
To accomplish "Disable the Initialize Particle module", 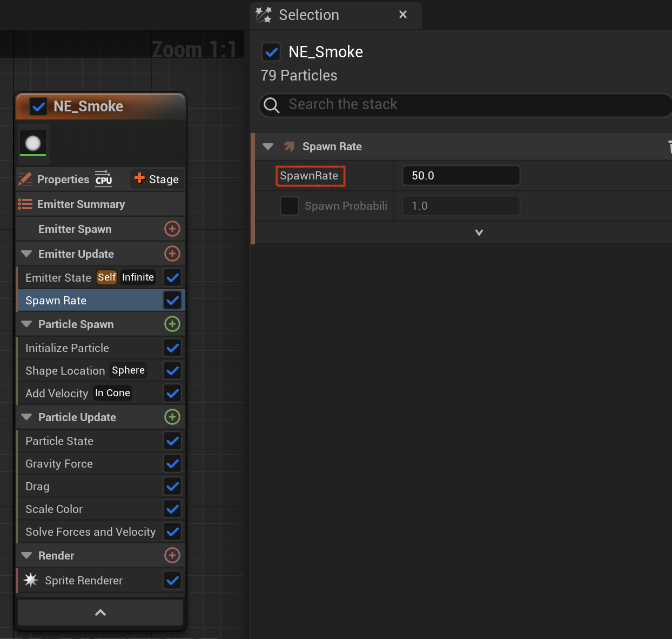I will click(172, 348).
